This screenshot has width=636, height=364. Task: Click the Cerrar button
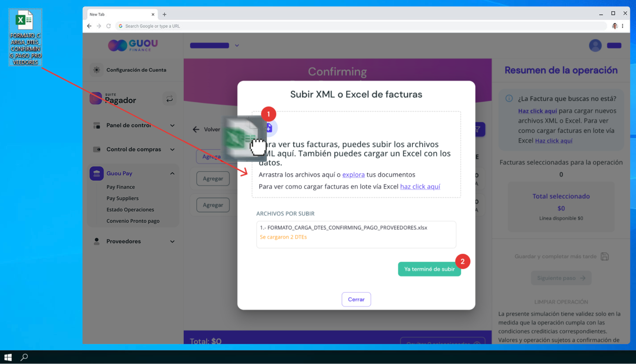tap(356, 299)
